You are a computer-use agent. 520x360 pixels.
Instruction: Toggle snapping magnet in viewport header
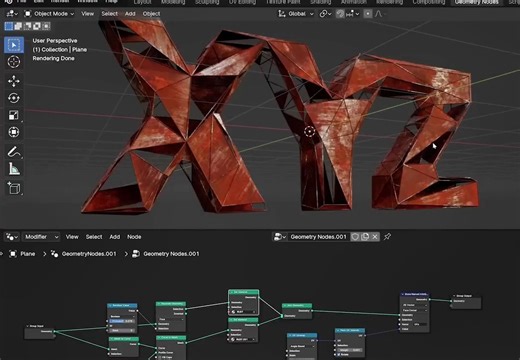point(340,14)
